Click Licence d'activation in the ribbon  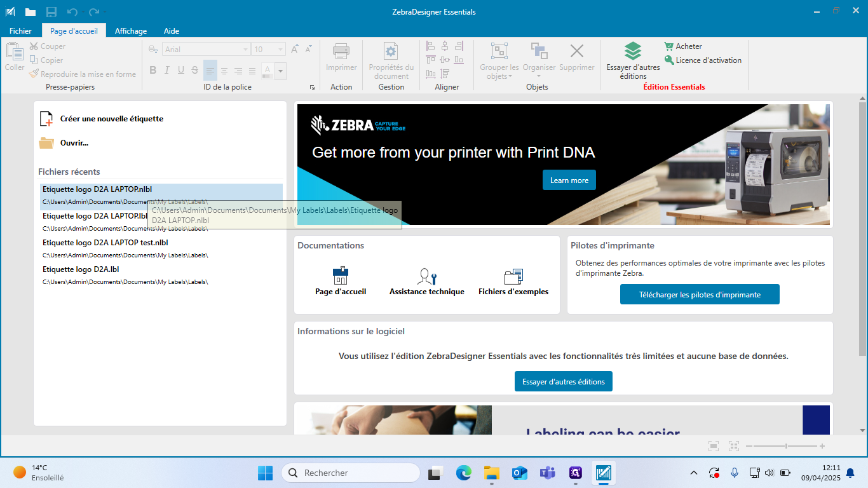tap(703, 60)
